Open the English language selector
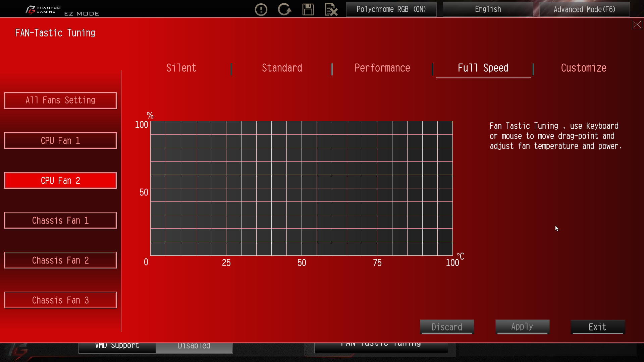 click(488, 9)
